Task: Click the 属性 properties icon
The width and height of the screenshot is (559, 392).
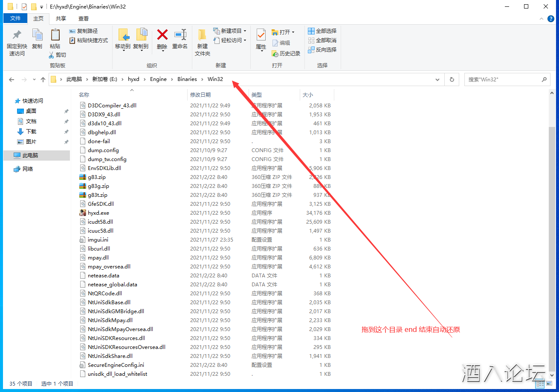Action: (x=261, y=35)
